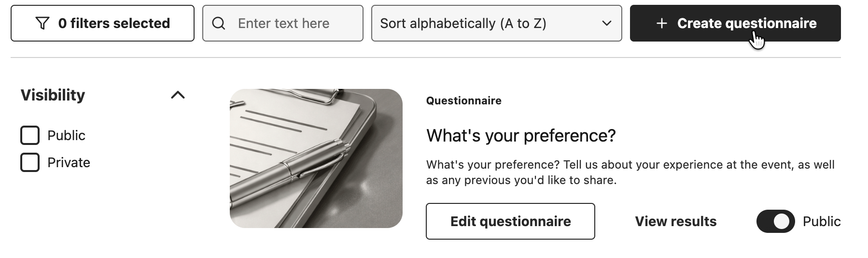
Task: Click the Edit questionnaire button
Action: [510, 221]
